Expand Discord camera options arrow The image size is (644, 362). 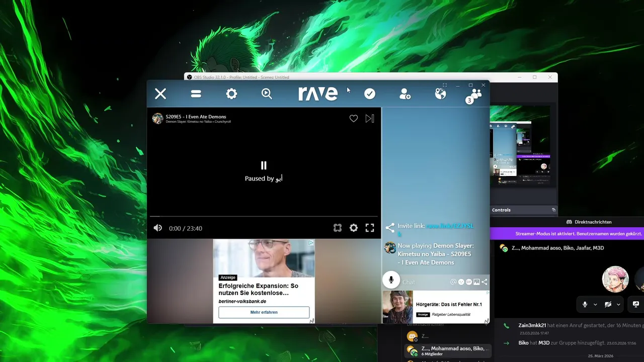pos(618,304)
